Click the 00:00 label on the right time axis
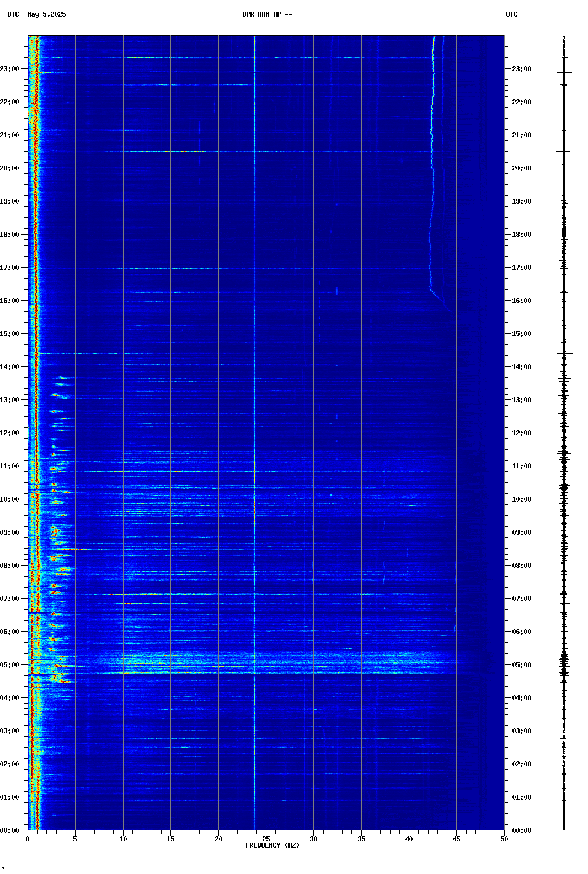The image size is (588, 874). [x=521, y=830]
